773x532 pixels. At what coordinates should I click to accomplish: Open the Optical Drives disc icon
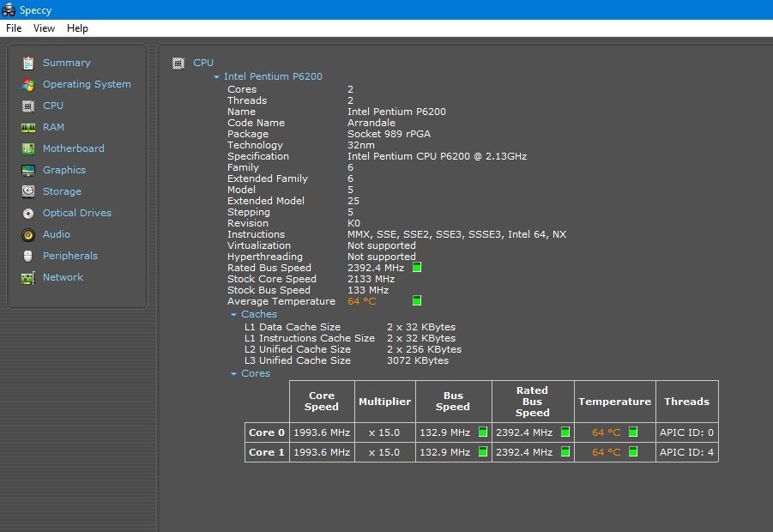(28, 213)
